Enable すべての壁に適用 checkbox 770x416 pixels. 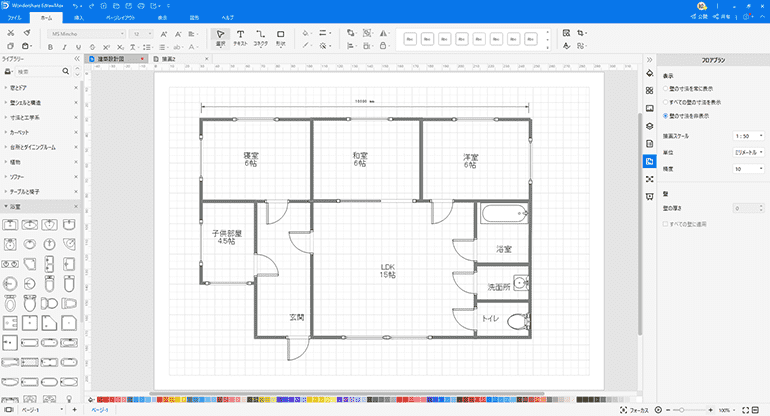(x=668, y=224)
